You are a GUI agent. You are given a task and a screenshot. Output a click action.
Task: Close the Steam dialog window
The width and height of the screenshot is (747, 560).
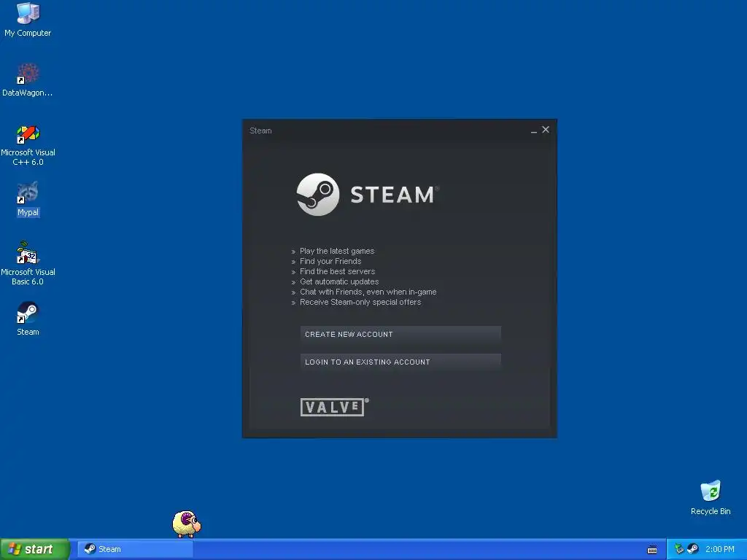(546, 130)
